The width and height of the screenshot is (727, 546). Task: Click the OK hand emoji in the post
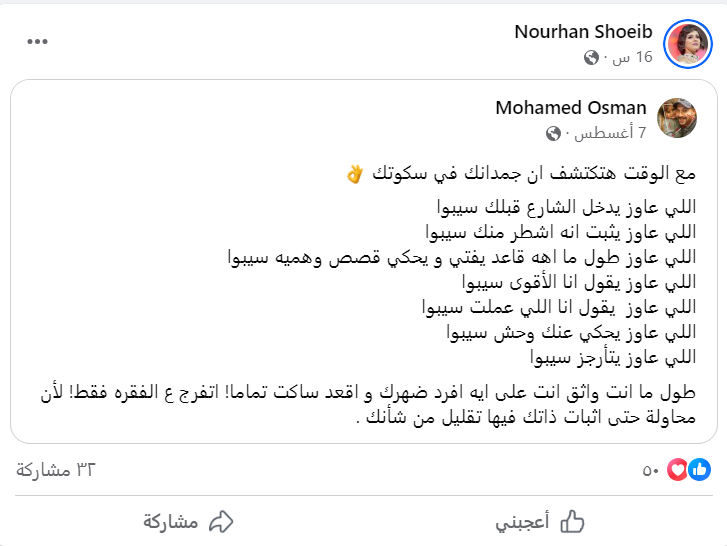click(354, 174)
